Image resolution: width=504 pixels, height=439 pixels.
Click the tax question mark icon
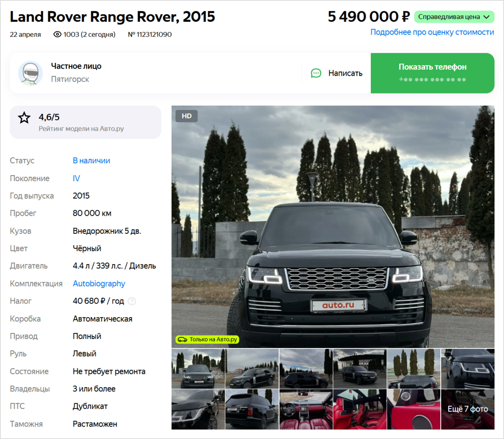(x=132, y=301)
